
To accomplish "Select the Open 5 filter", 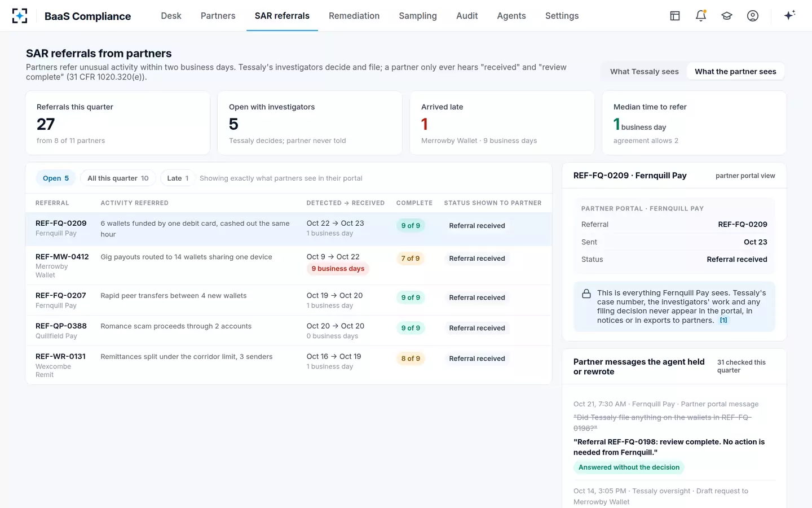I will click(56, 178).
